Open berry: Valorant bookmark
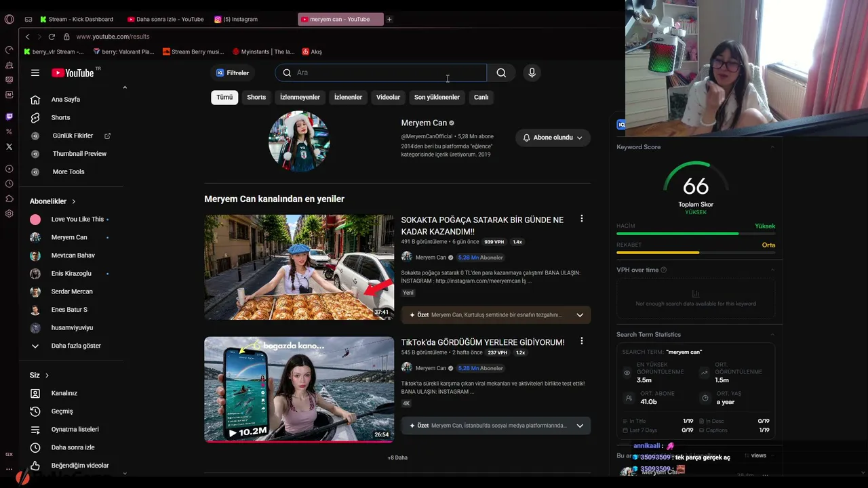The width and height of the screenshot is (868, 488). point(123,52)
